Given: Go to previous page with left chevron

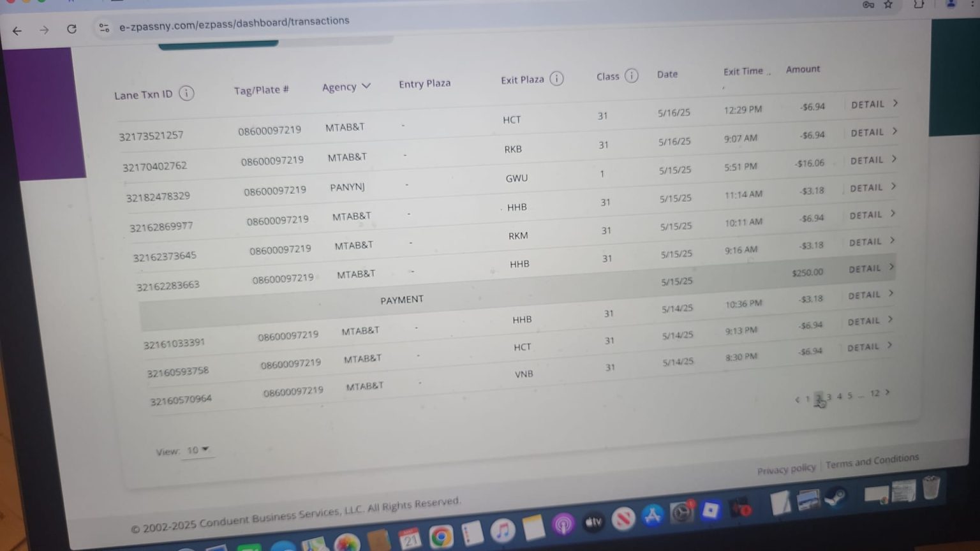Looking at the screenshot, I should (x=797, y=400).
